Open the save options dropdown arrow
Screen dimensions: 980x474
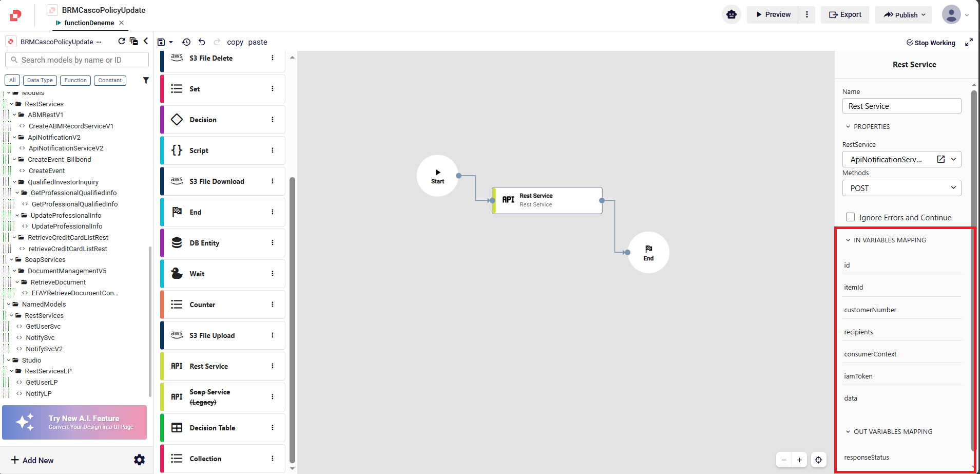pyautogui.click(x=171, y=42)
